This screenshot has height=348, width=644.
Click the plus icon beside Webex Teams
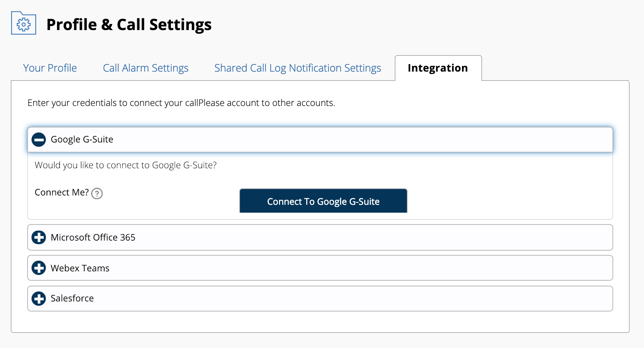pyautogui.click(x=39, y=268)
